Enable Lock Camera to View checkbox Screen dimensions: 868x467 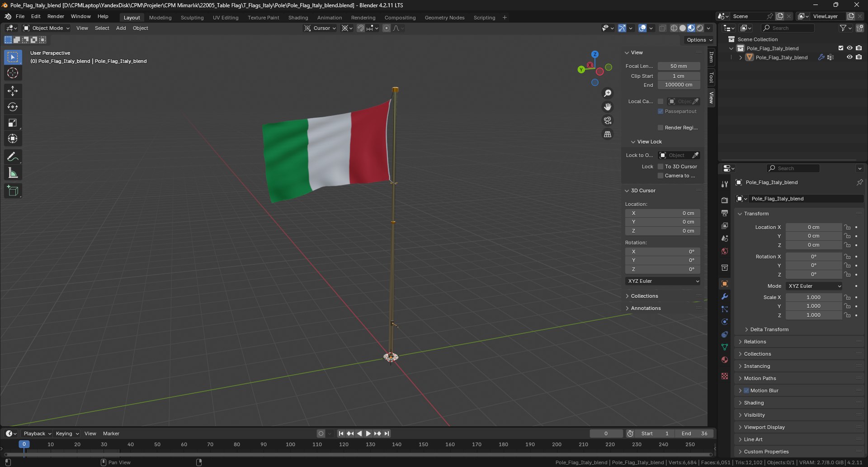coord(660,176)
